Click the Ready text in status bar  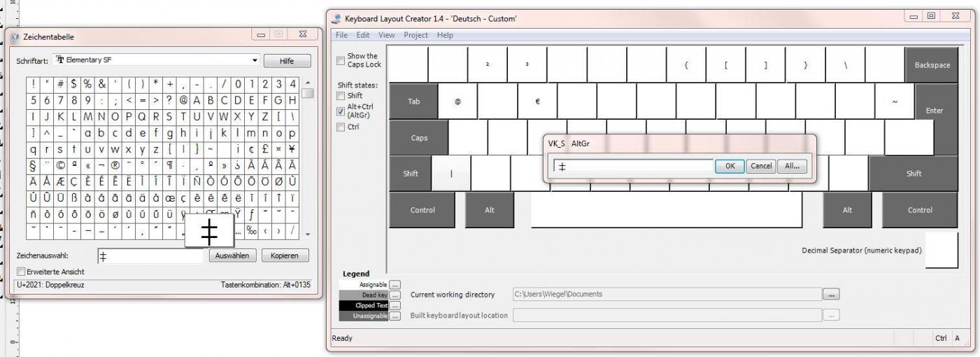pos(342,338)
